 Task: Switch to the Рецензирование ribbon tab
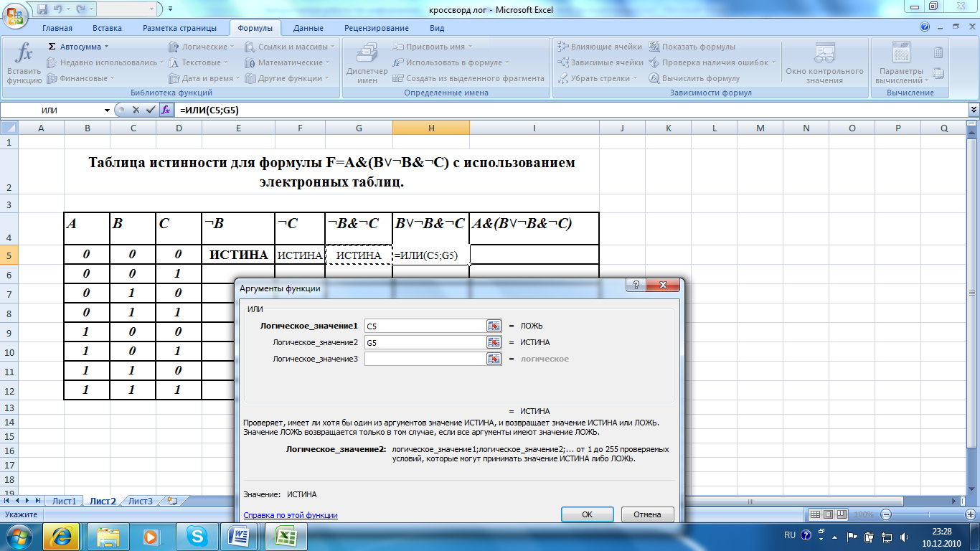[377, 28]
